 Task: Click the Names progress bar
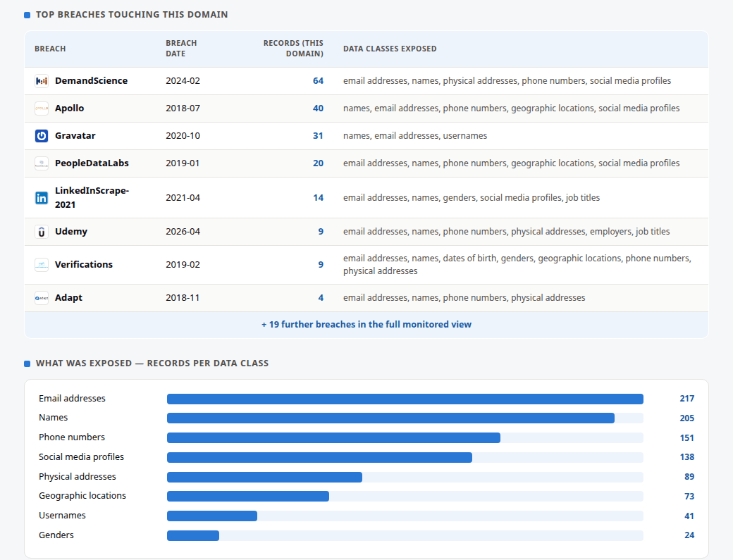pyautogui.click(x=405, y=418)
